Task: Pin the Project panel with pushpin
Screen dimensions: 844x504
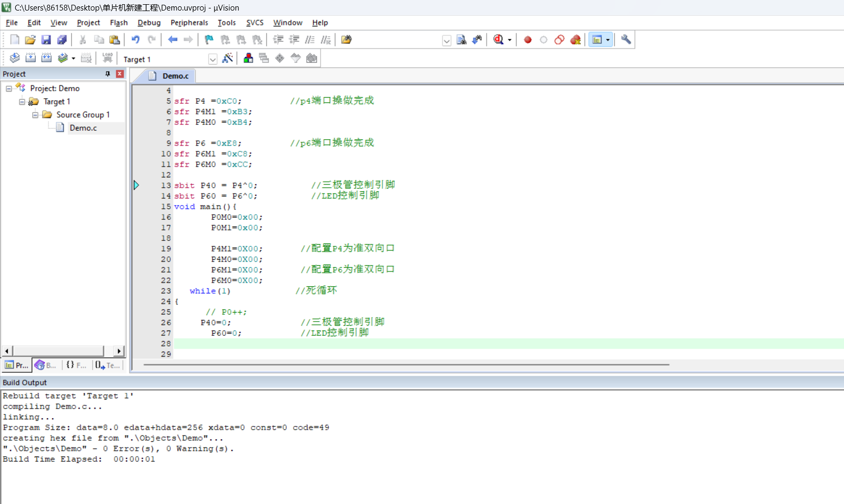Action: (108, 74)
